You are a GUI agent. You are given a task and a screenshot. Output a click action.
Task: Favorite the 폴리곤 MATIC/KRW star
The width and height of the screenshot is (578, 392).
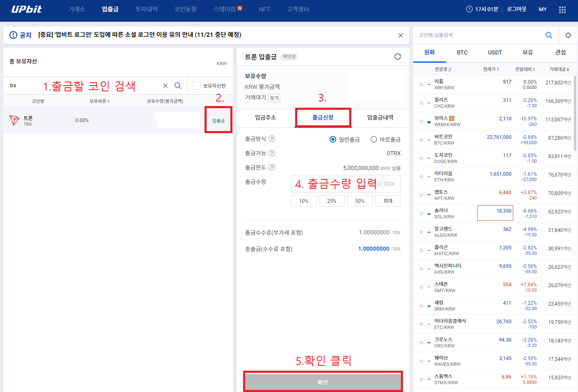point(421,250)
